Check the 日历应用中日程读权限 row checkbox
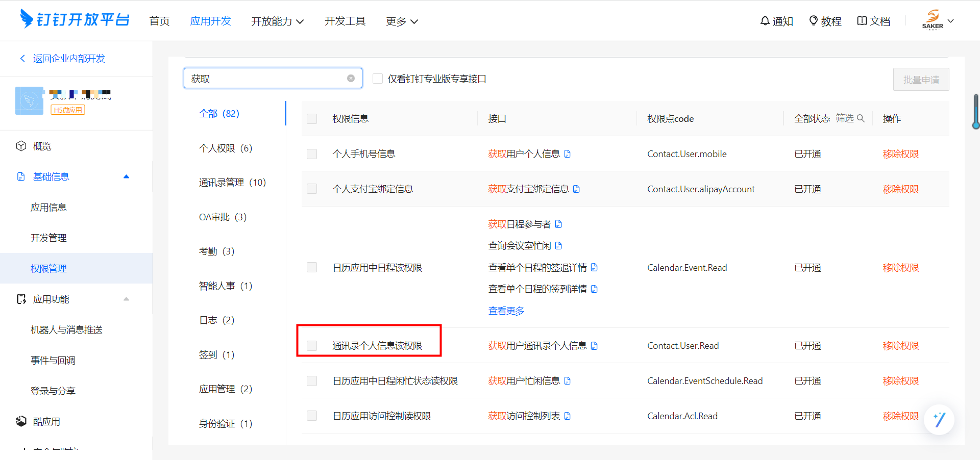The image size is (980, 460). (312, 267)
